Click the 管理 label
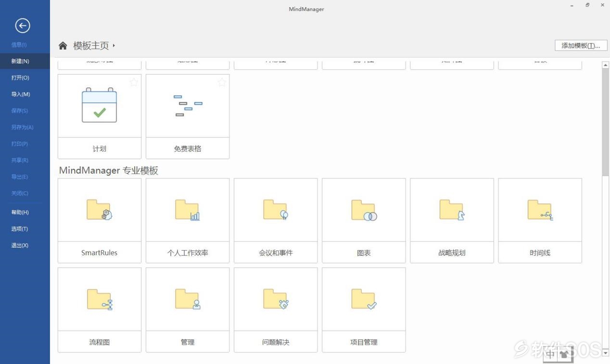610x364 pixels. tap(188, 342)
